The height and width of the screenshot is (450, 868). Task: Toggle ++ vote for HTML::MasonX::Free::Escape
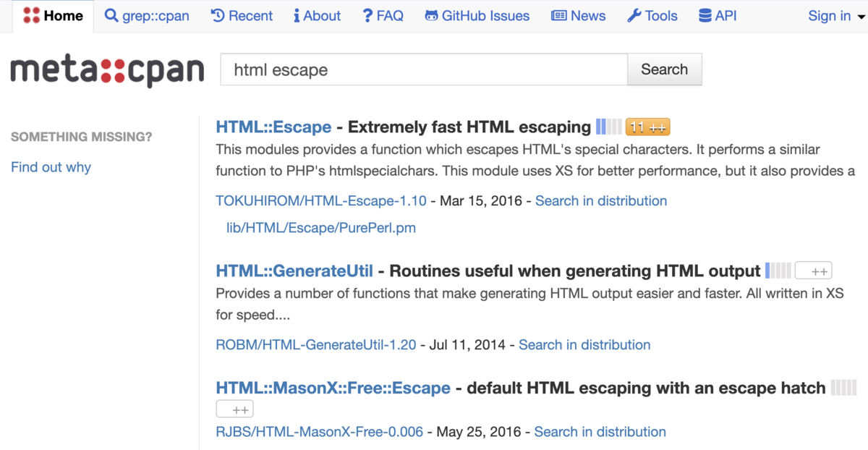coord(234,409)
